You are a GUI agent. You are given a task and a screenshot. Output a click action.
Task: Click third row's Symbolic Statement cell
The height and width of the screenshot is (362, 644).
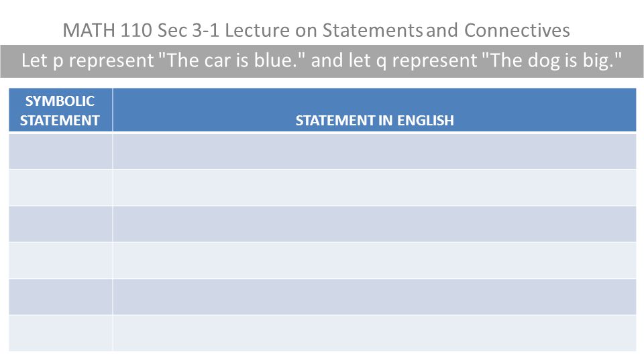click(60, 224)
